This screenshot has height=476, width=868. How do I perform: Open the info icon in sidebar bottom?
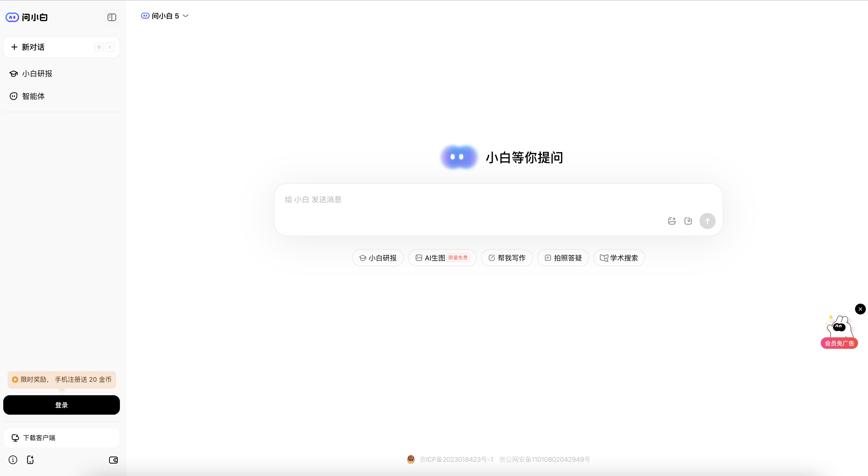pyautogui.click(x=13, y=460)
